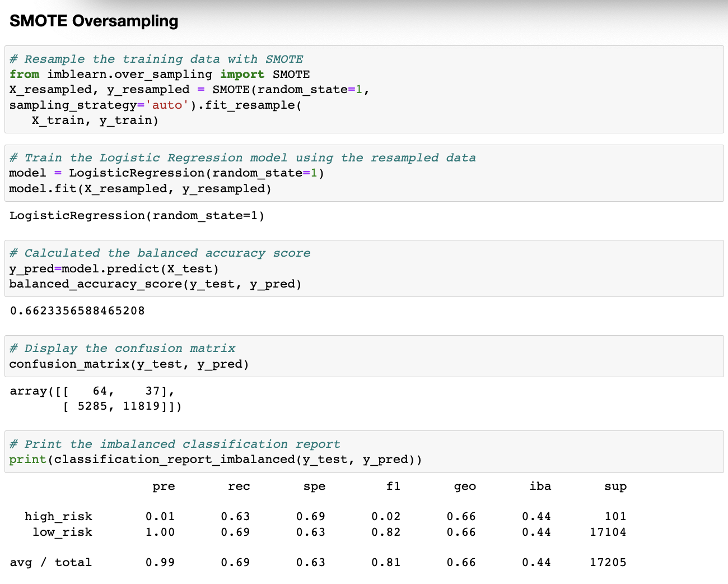Click the 'low_risk' row label
Viewport: 728px width, 584px height.
(x=62, y=532)
